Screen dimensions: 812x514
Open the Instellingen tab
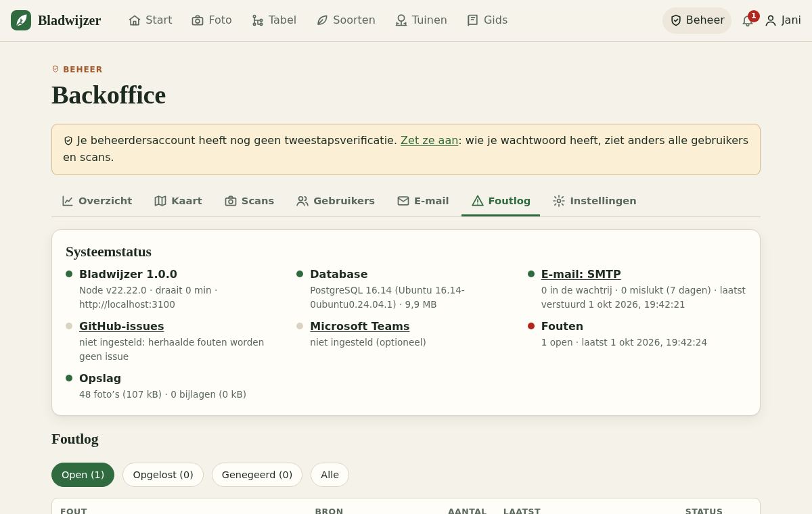pos(595,201)
